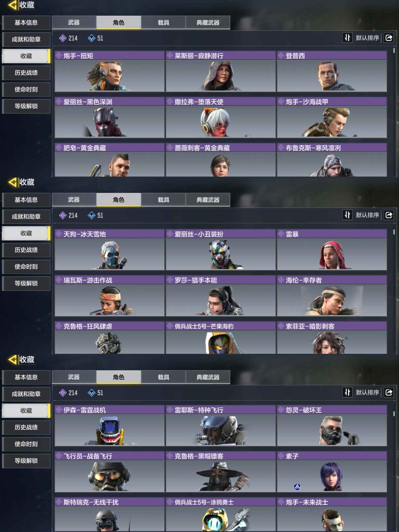The width and height of the screenshot is (399, 532).
Task: Click the blue badge icon on 素子 card
Action: [297, 487]
